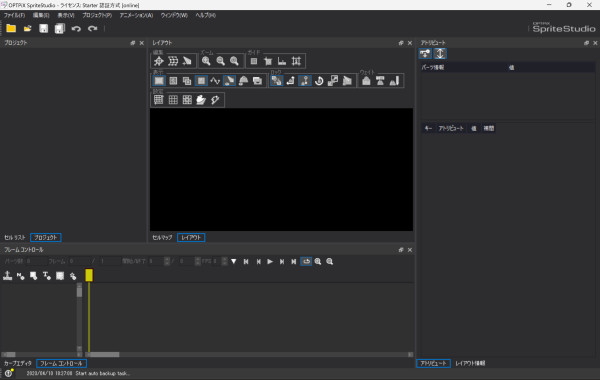Click the stepper arrows beside FPS field
Image resolution: width=600 pixels, height=380 pixels.
(x=225, y=261)
